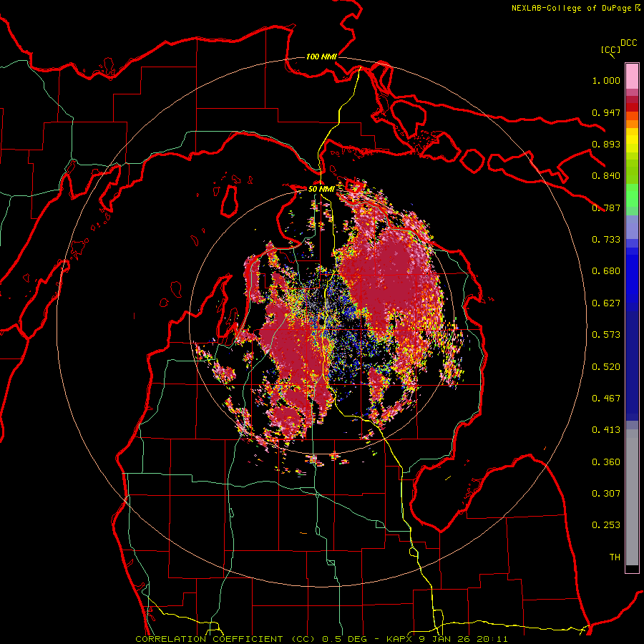Click the 0.787 legend value
The height and width of the screenshot is (644, 644).
point(606,208)
